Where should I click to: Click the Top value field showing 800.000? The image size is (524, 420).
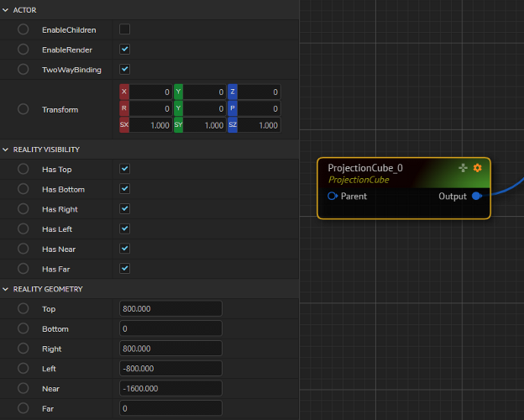(170, 309)
